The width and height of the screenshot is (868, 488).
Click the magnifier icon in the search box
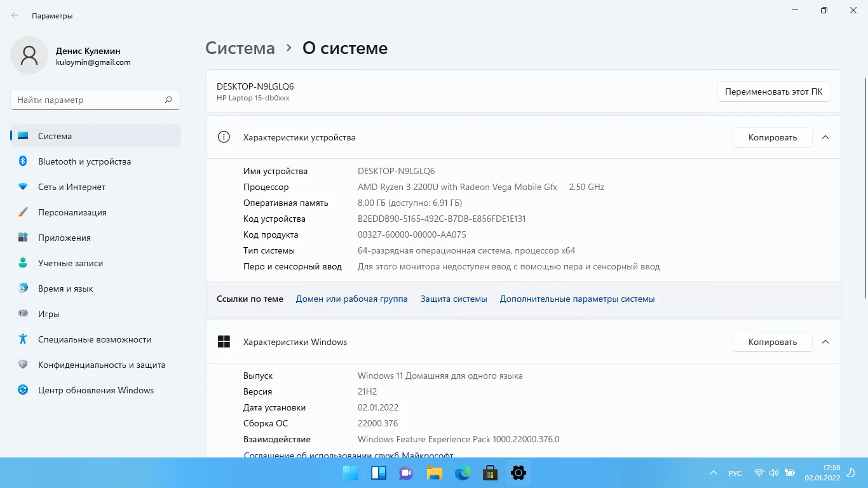tap(168, 100)
